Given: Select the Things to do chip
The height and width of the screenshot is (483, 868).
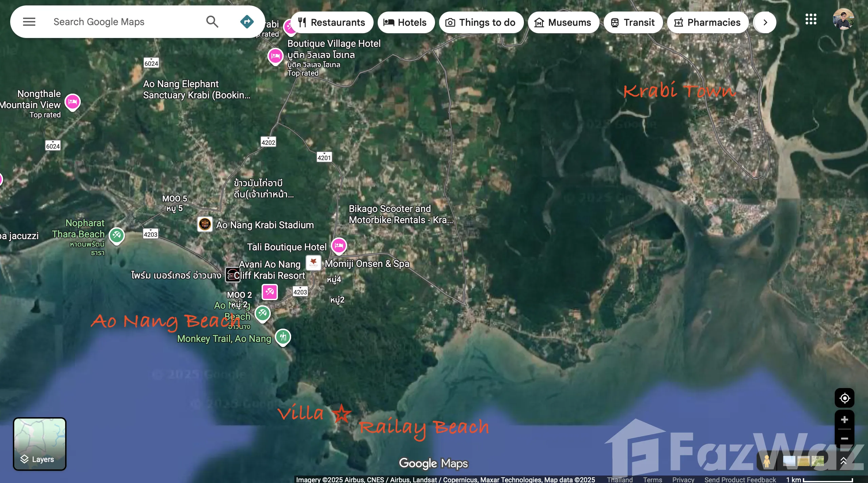Looking at the screenshot, I should 481,22.
